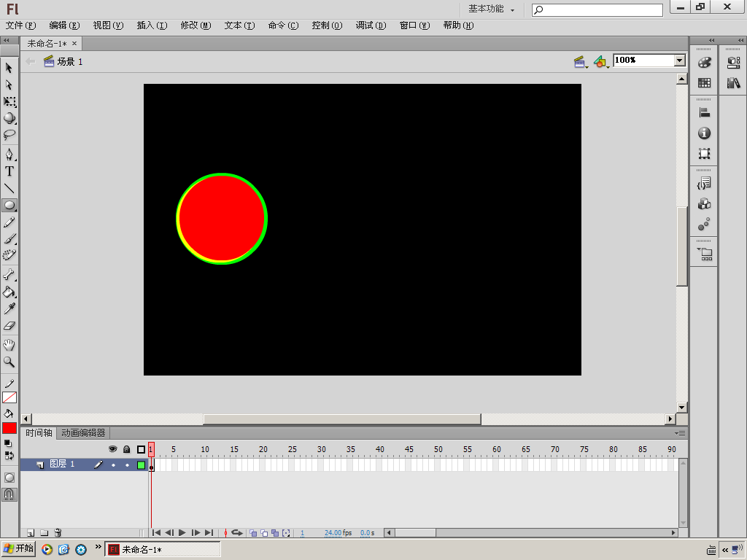Open the 编辑(E) menu

64,26
